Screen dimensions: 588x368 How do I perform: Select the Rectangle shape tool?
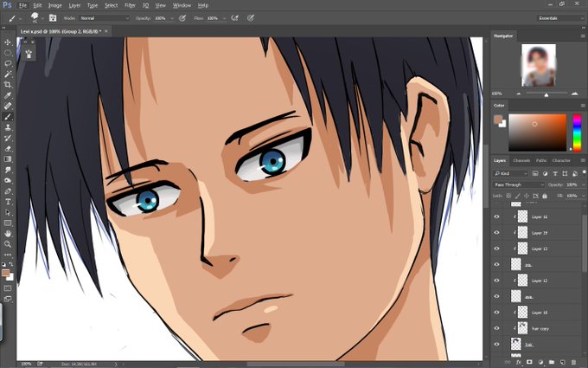(x=8, y=223)
